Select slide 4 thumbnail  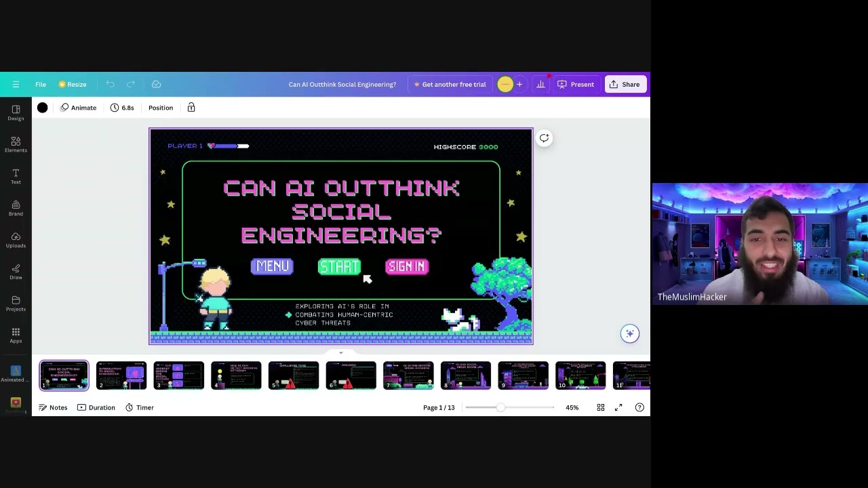tap(236, 375)
